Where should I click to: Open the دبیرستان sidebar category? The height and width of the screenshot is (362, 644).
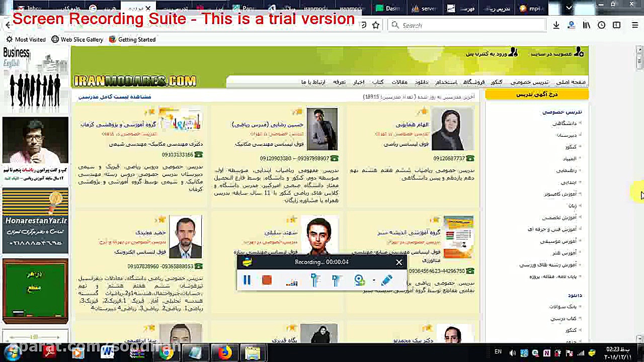point(567,135)
